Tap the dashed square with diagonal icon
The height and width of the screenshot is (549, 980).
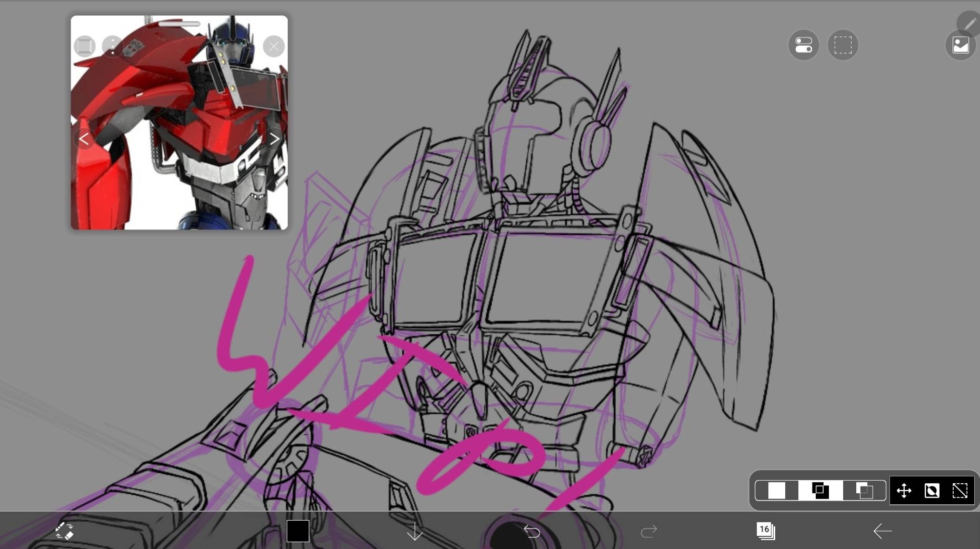(x=960, y=491)
